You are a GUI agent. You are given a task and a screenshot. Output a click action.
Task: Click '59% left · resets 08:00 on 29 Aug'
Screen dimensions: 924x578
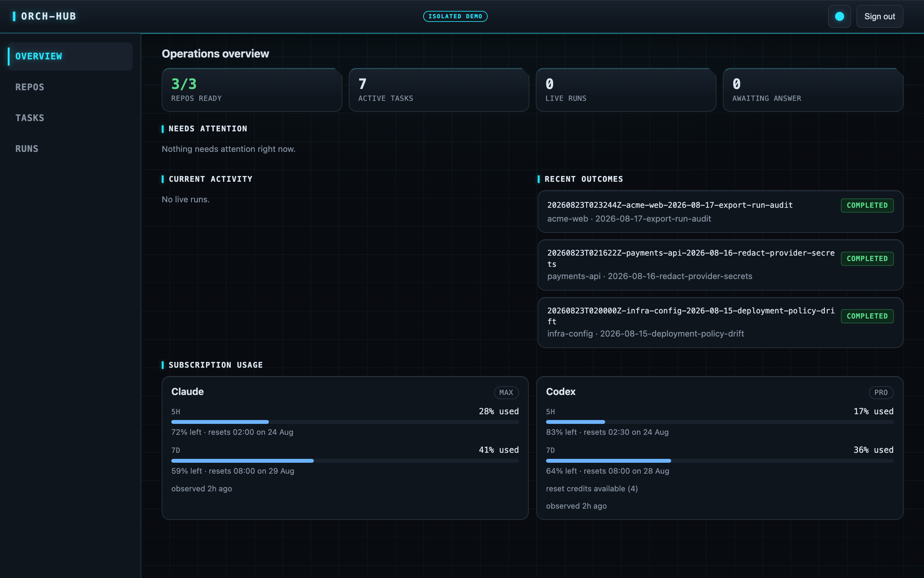tap(233, 471)
